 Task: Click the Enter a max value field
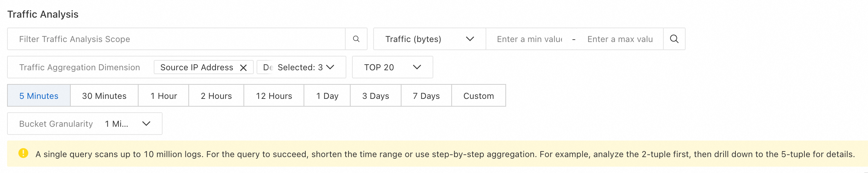[620, 39]
